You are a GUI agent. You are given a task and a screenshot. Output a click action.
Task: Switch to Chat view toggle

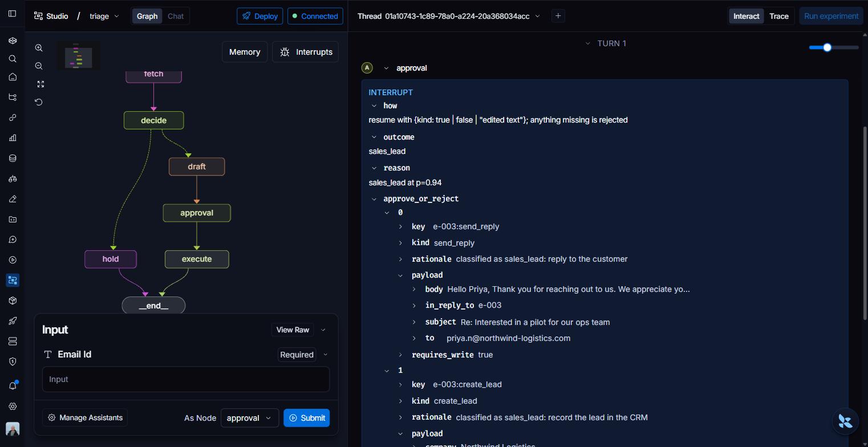(176, 16)
